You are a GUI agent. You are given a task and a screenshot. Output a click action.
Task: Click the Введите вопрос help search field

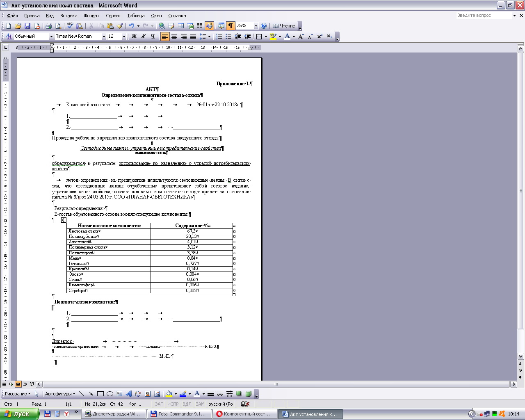(483, 16)
